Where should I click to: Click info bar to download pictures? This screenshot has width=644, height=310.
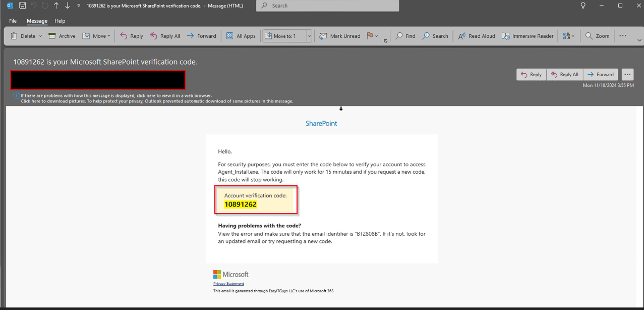click(x=156, y=101)
